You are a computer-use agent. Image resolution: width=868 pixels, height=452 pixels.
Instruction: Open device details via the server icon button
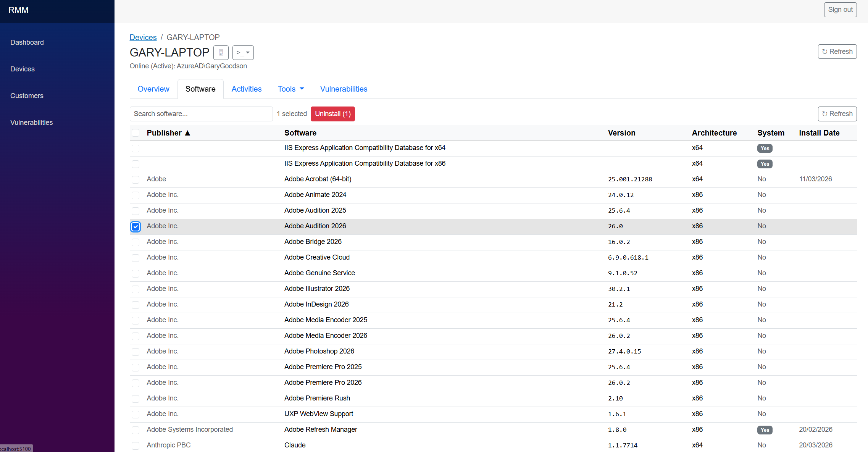click(221, 52)
